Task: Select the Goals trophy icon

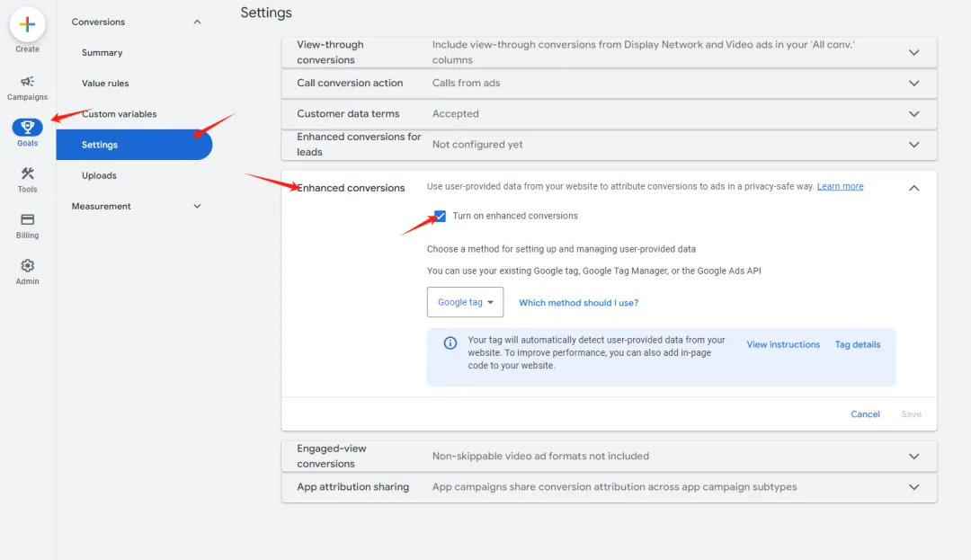Action: pos(27,127)
